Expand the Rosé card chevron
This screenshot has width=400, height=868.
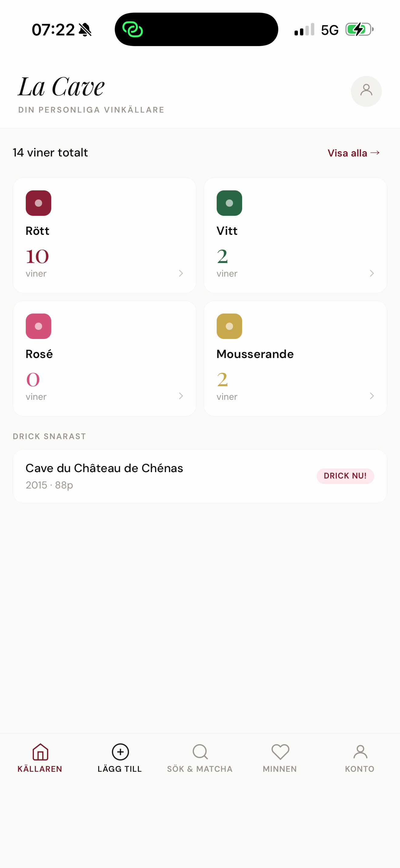[x=181, y=396]
